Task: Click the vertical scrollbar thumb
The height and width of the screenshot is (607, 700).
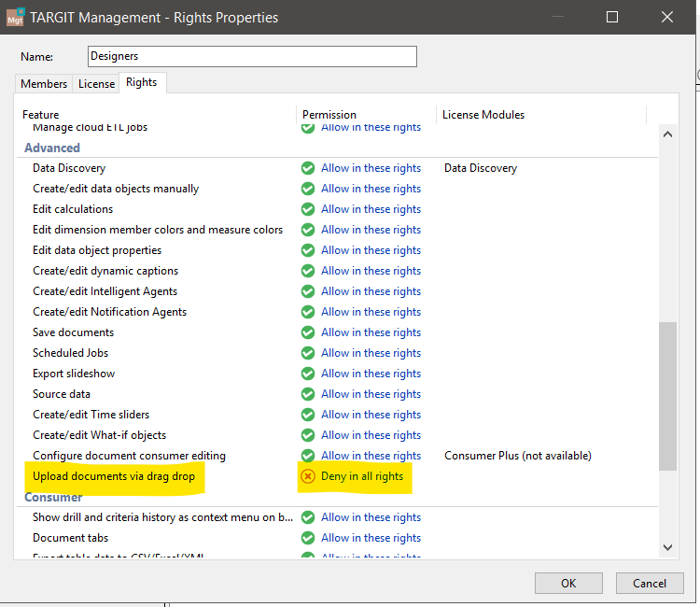Action: pyautogui.click(x=668, y=396)
